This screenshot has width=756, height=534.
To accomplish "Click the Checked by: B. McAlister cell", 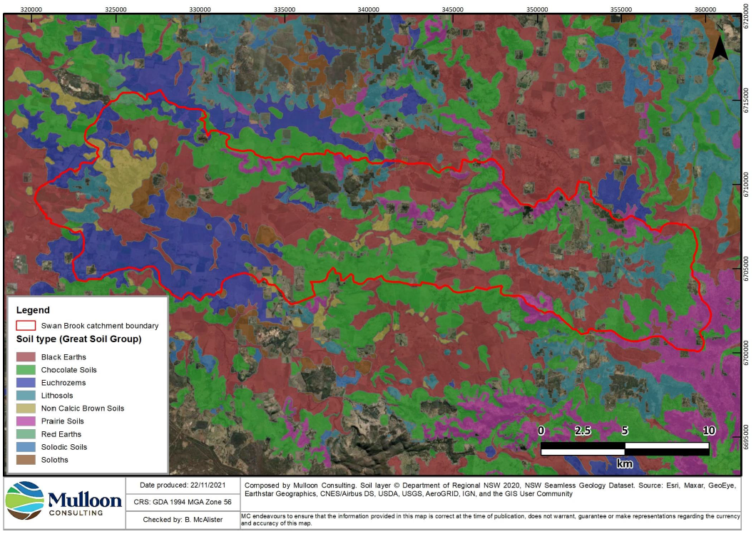I will coord(183,520).
